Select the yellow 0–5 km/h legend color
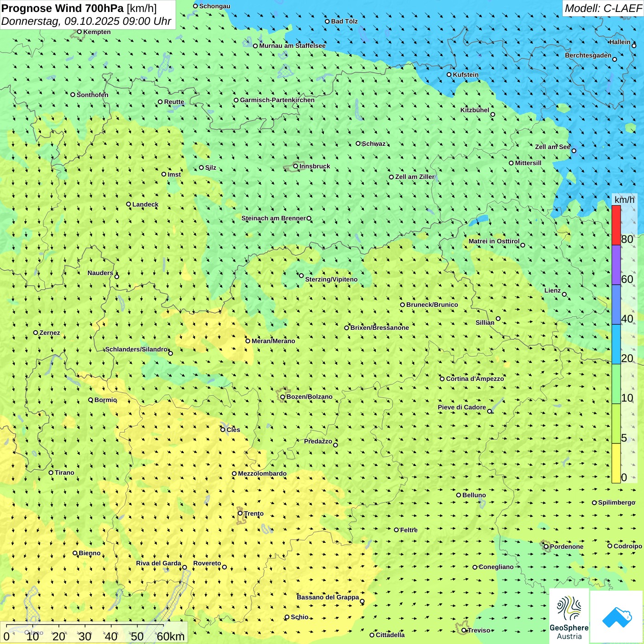The image size is (644, 644). click(616, 463)
